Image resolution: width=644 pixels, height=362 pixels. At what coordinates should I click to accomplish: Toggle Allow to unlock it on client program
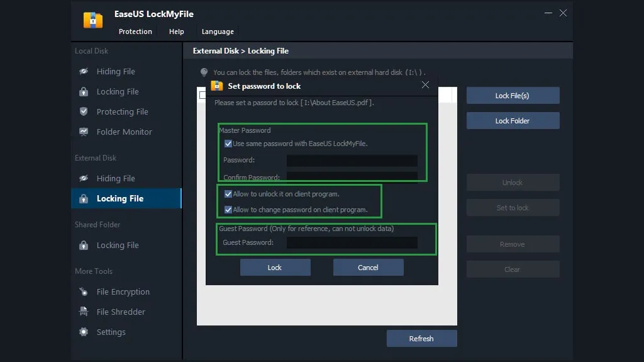(x=228, y=194)
